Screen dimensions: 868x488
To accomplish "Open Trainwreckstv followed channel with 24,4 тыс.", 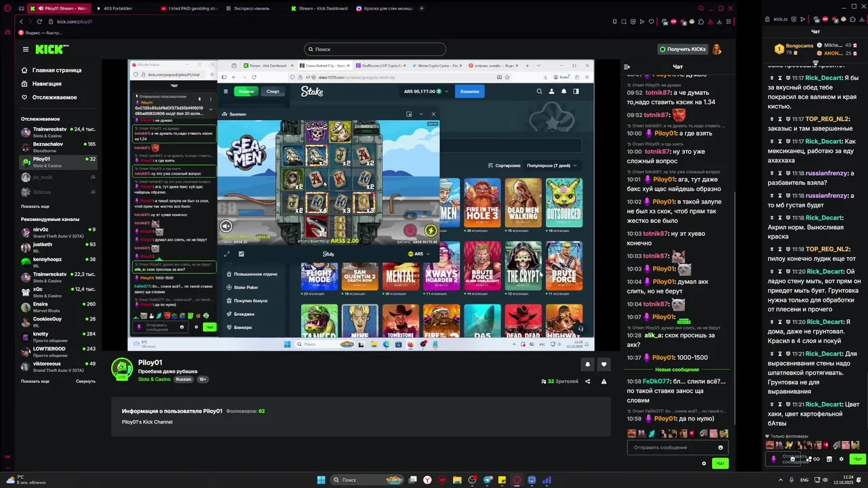I will coord(58,131).
